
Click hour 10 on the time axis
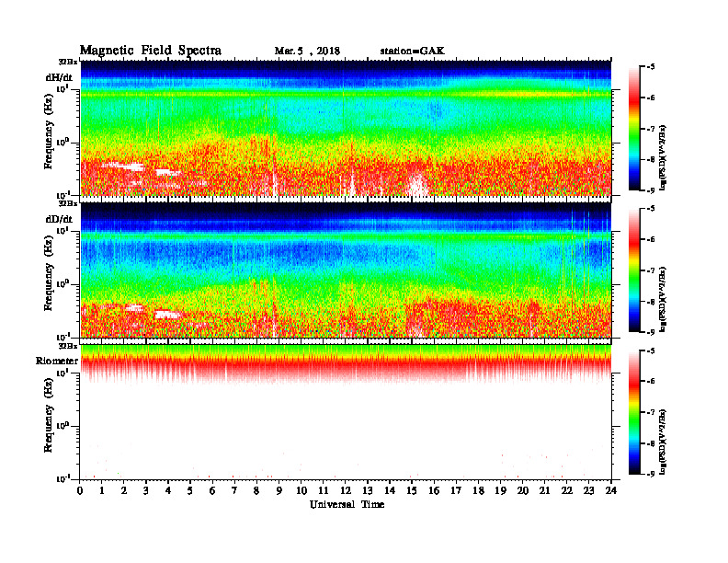tap(301, 491)
